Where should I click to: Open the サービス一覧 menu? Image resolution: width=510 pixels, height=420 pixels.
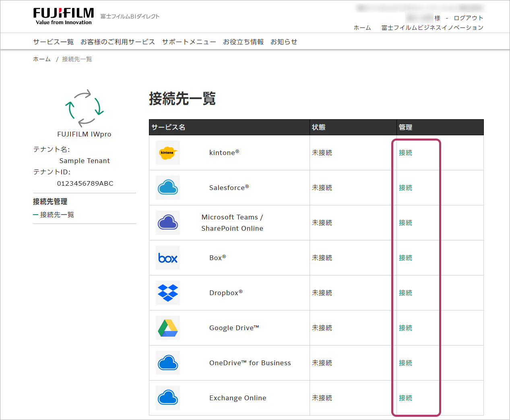coord(54,42)
